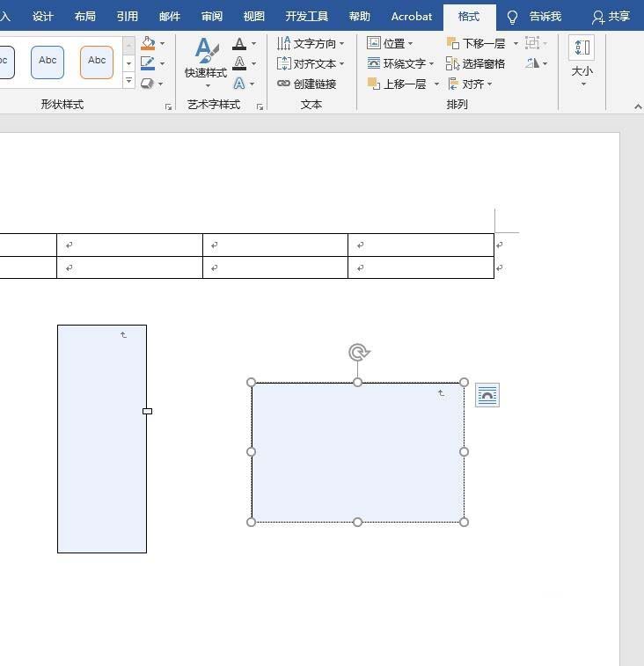
Task: Click the rotation handle of selected box
Action: [x=359, y=353]
